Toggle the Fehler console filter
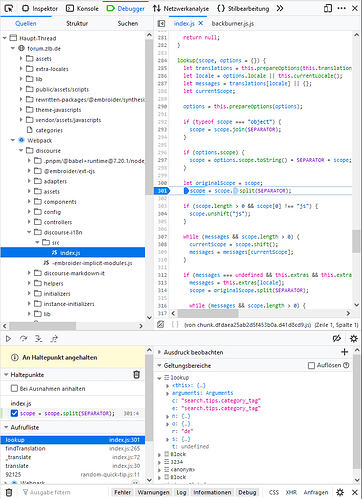This screenshot has width=362, height=499. point(122,492)
